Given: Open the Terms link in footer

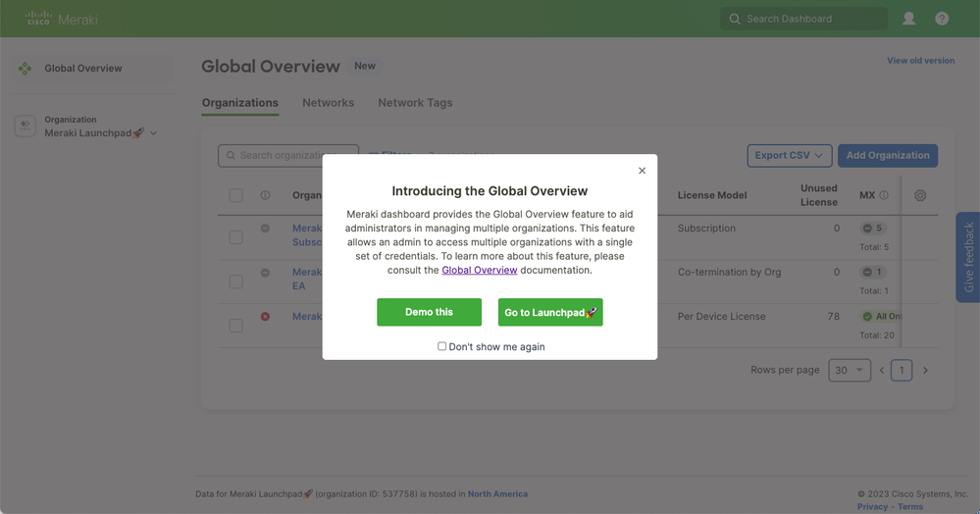Looking at the screenshot, I should point(910,506).
